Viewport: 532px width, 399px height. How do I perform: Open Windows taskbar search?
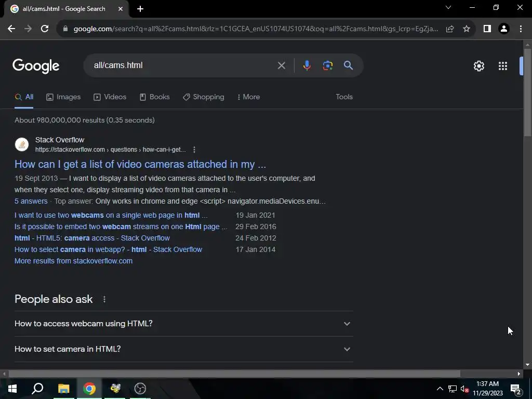pyautogui.click(x=37, y=389)
